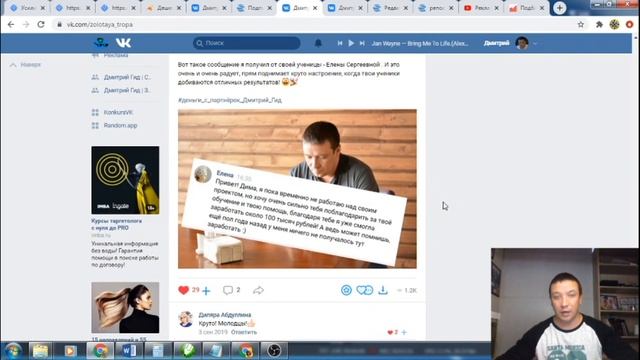The width and height of the screenshot is (640, 360).
Task: Click the double hearts icon under post
Action: (x=364, y=290)
